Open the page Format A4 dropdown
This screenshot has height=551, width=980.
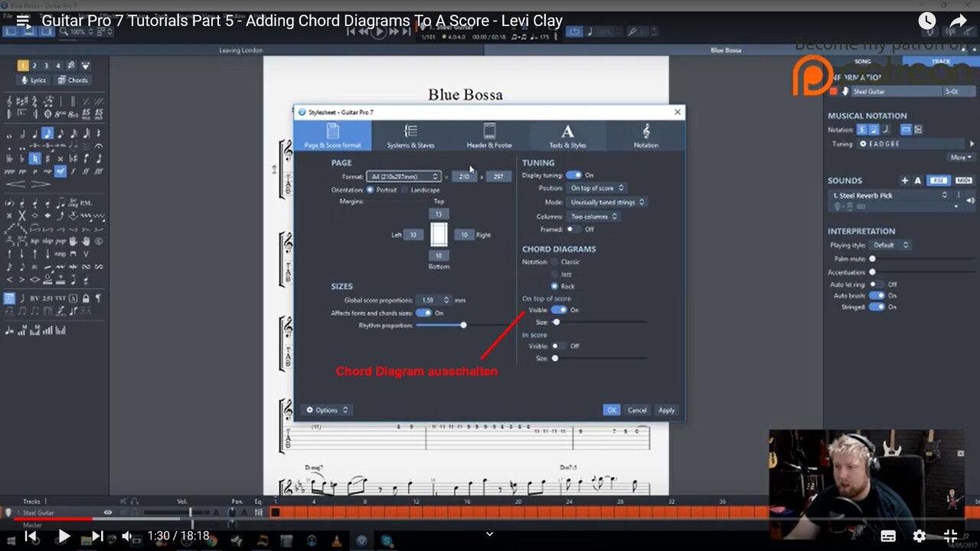[403, 176]
